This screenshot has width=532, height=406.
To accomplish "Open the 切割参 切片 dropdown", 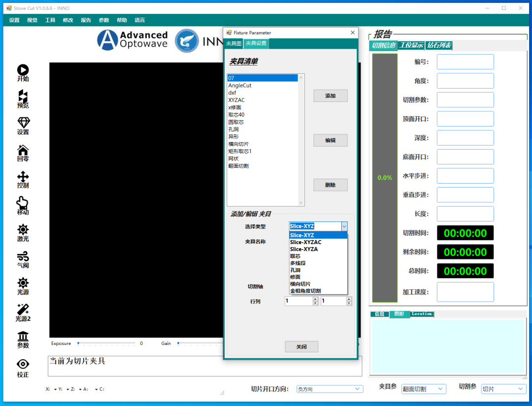I will tap(503, 389).
